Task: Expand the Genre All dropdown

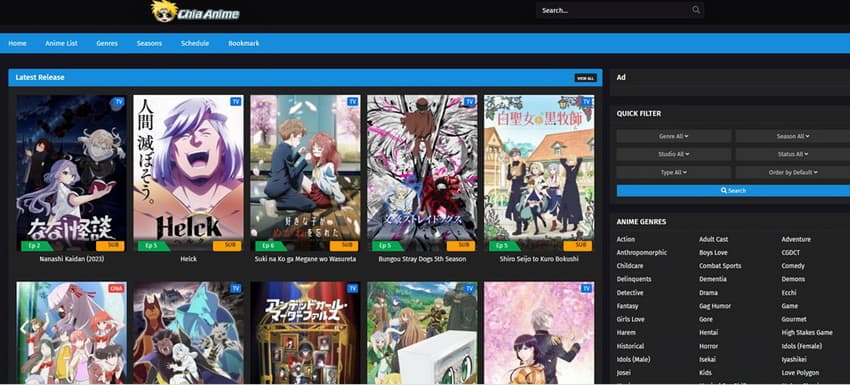Action: [x=673, y=136]
